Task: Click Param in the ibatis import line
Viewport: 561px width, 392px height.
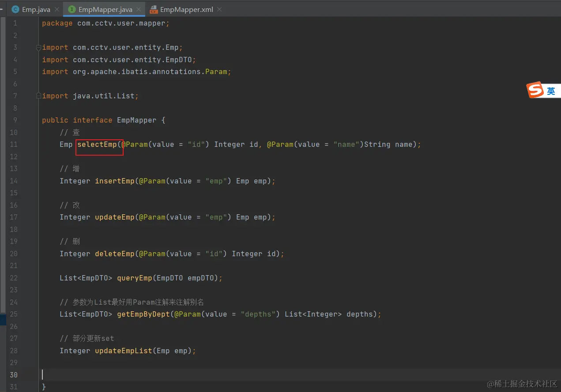Action: (216, 71)
